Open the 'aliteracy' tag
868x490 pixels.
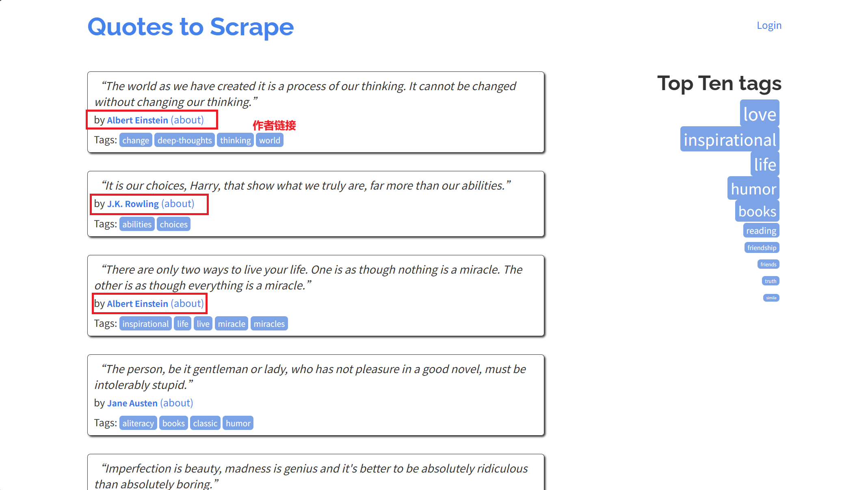(138, 423)
